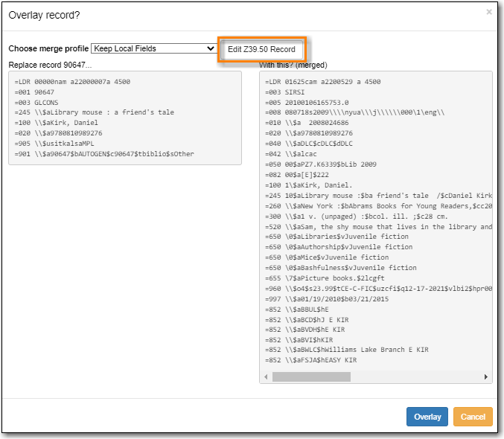Viewport: 504px width, 439px height.
Task: Click the =650 Mice Juvenile fiction line
Action: [327, 257]
